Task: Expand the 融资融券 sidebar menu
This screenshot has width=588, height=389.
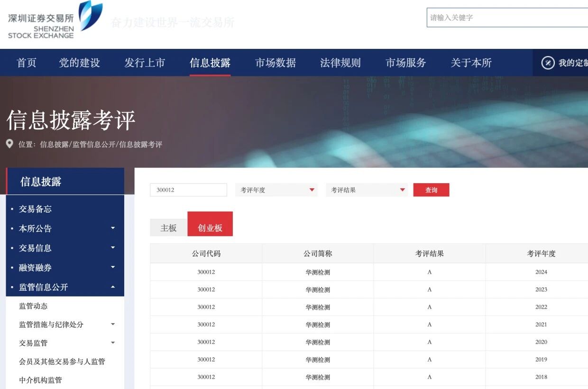Action: [x=113, y=268]
